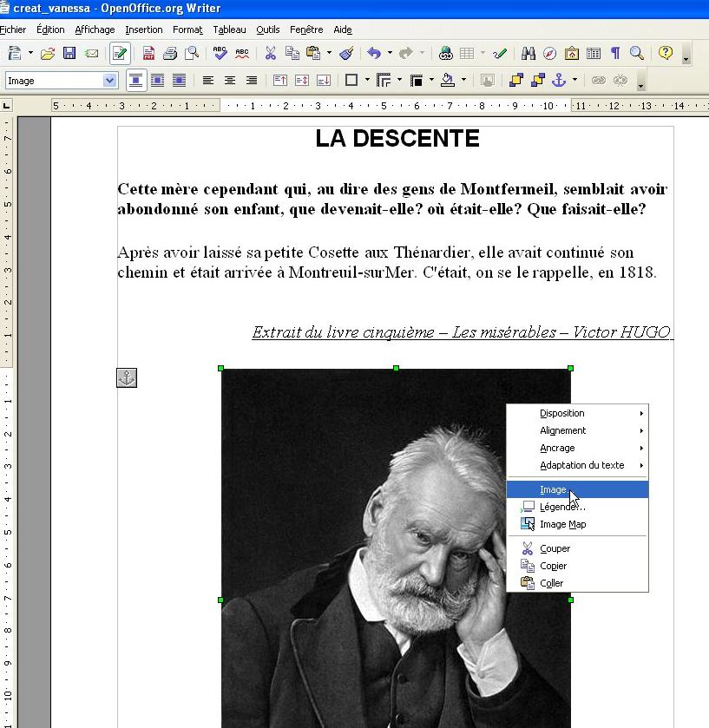Viewport: 709px width, 728px height.
Task: Bring the image to front
Action: coord(515,81)
